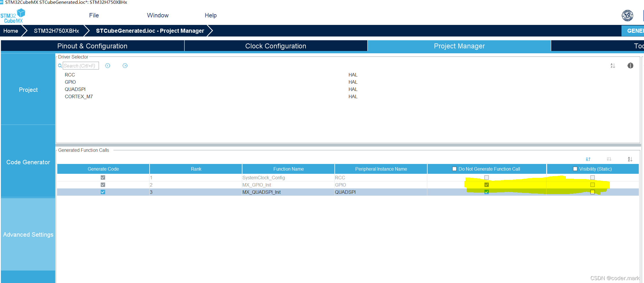
Task: Click the A-Z sort icon for function calls
Action: [630, 159]
